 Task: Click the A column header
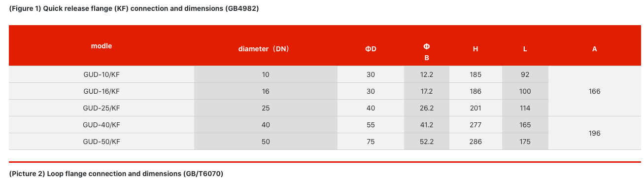coord(595,49)
